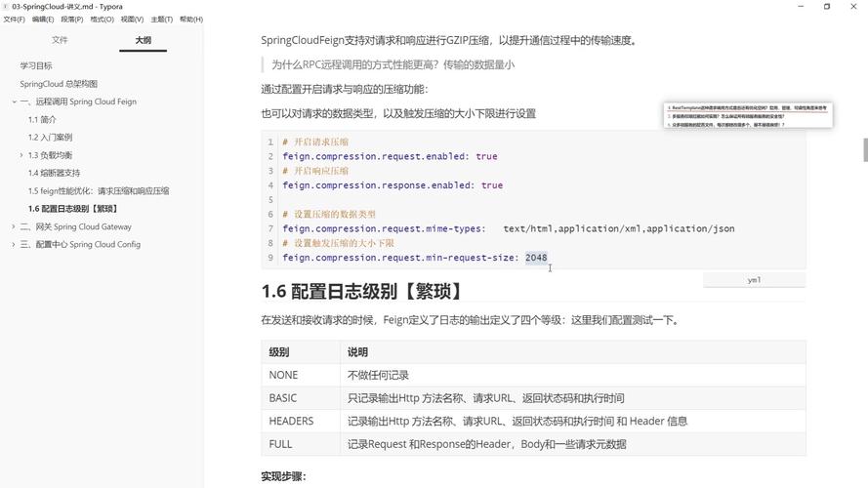Click the floating notes thumbnail popup
This screenshot has width=868, height=488.
[748, 115]
